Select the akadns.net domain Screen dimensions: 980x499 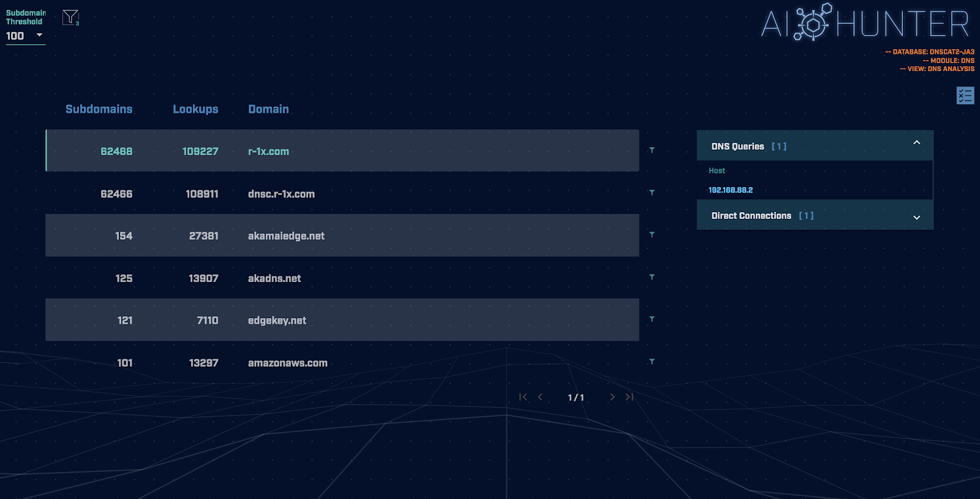(274, 278)
